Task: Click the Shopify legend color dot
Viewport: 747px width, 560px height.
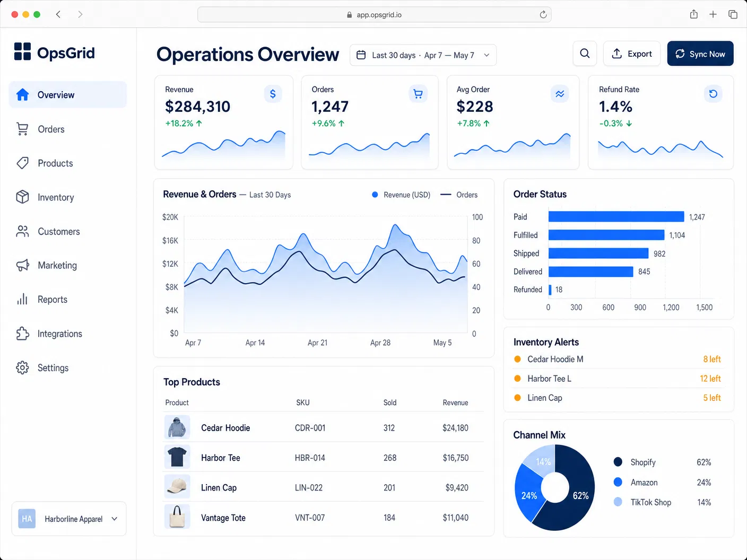Action: [x=618, y=462]
